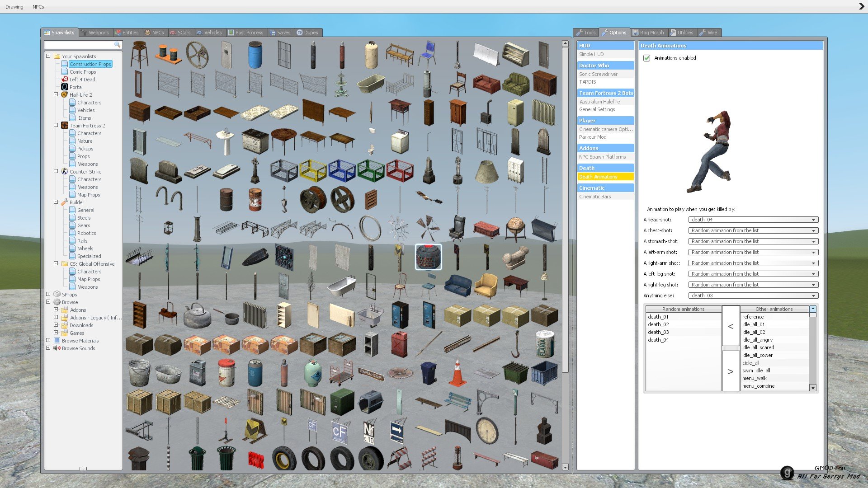Spawn the wooden bar stool prop
The height and width of the screenshot is (488, 868).
pyautogui.click(x=139, y=55)
